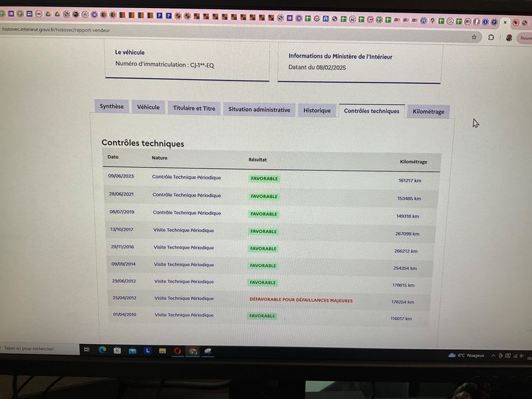Viewport: 532px width, 399px height.
Task: Open the Synthèse tab
Action: click(x=112, y=106)
